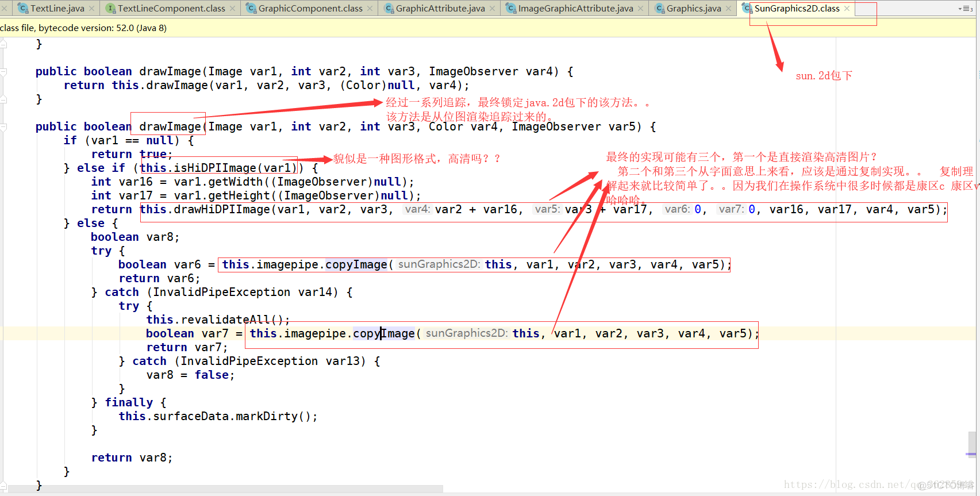Click the (Color)null cast expression
Viewport: 980px width, 496px height.
[x=377, y=85]
